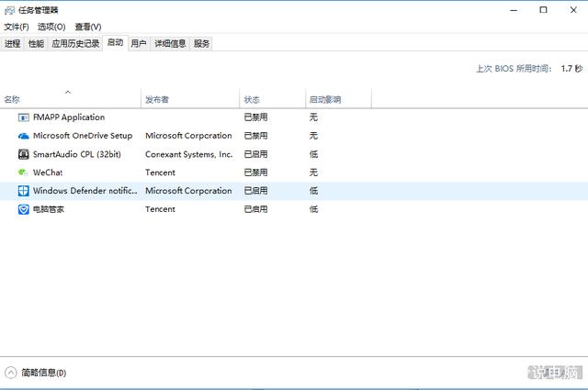Close the Task Manager window
Viewport: 588px width, 390px height.
pyautogui.click(x=573, y=10)
